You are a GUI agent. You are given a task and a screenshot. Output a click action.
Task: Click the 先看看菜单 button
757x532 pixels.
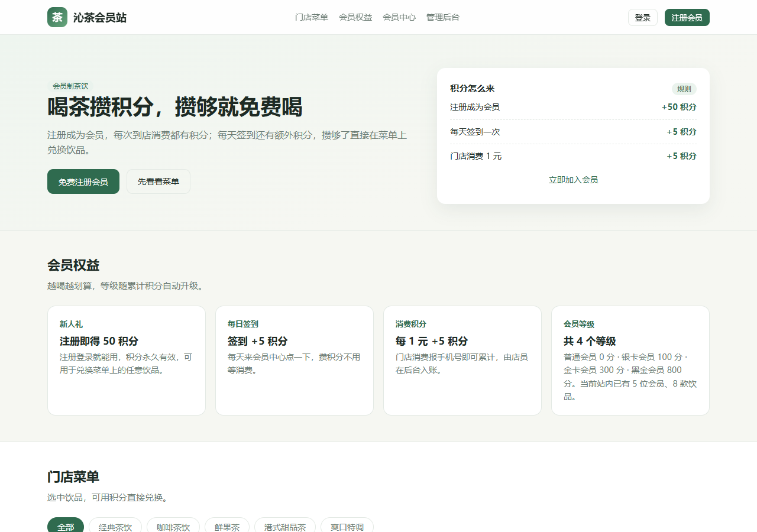pyautogui.click(x=158, y=181)
